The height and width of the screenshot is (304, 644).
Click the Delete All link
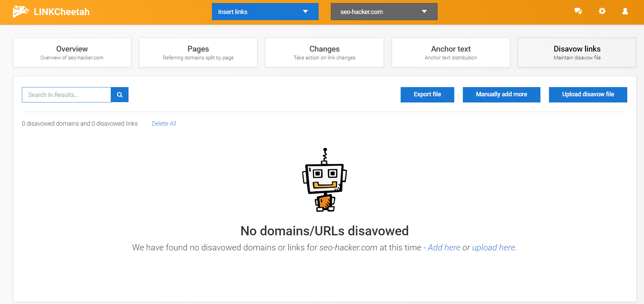point(164,124)
